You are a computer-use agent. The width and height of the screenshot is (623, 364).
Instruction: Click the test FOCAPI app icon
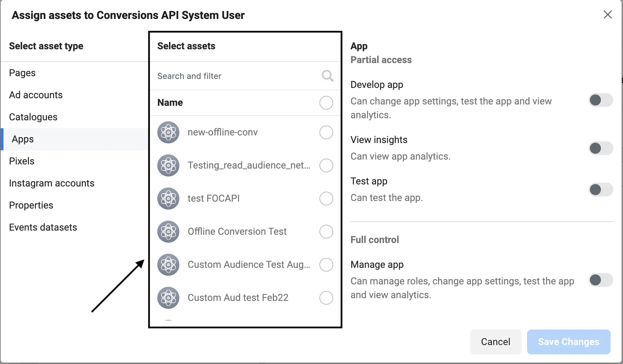tap(168, 199)
